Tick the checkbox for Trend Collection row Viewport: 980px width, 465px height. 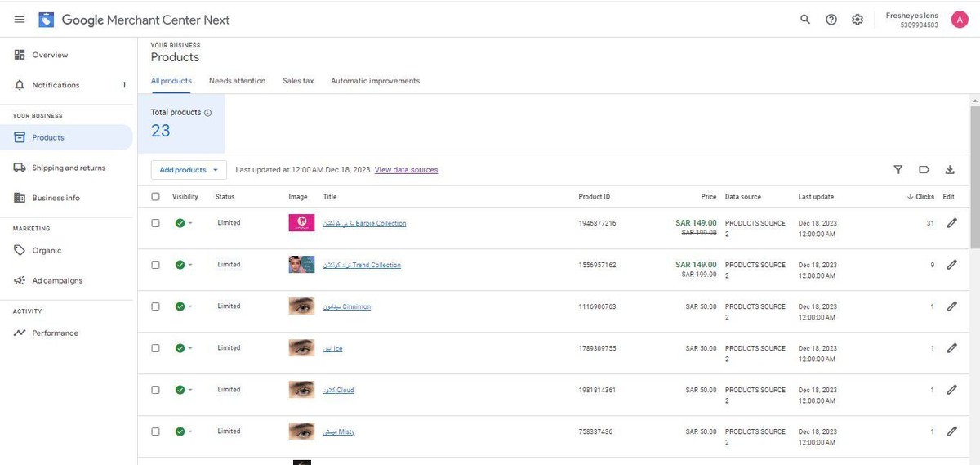coord(155,265)
